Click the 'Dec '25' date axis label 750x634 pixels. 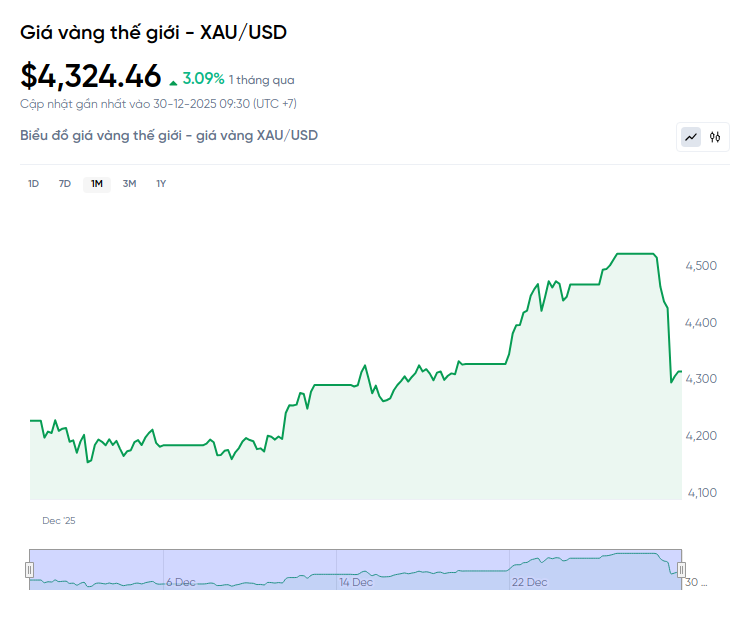[x=59, y=521]
